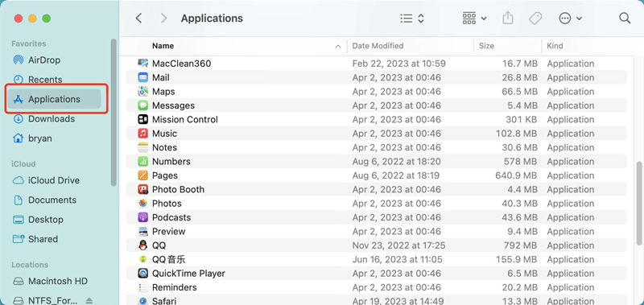Screen dimensions: 644x305
Task: Click "Nov 23, 2022 at 17:25" date
Action: pyautogui.click(x=398, y=245)
